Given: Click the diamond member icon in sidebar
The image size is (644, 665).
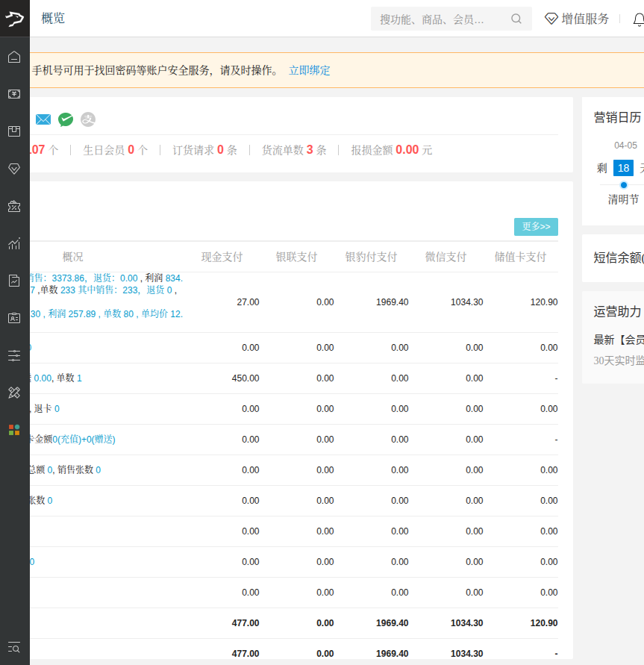Looking at the screenshot, I should [14, 169].
